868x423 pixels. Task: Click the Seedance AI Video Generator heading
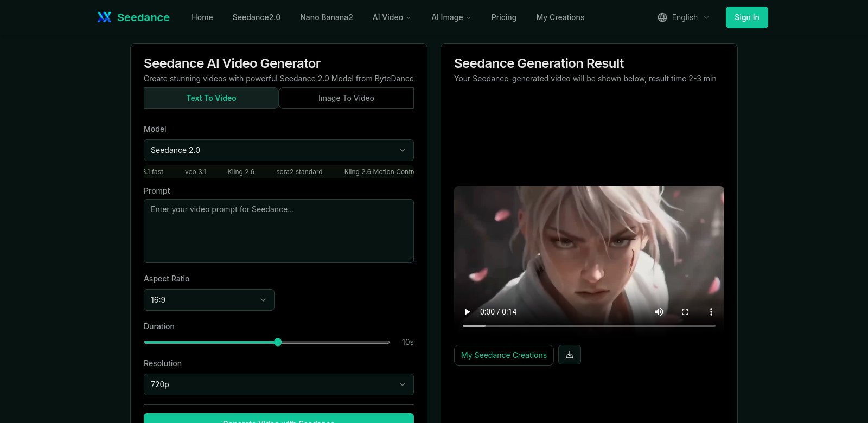[x=232, y=63]
